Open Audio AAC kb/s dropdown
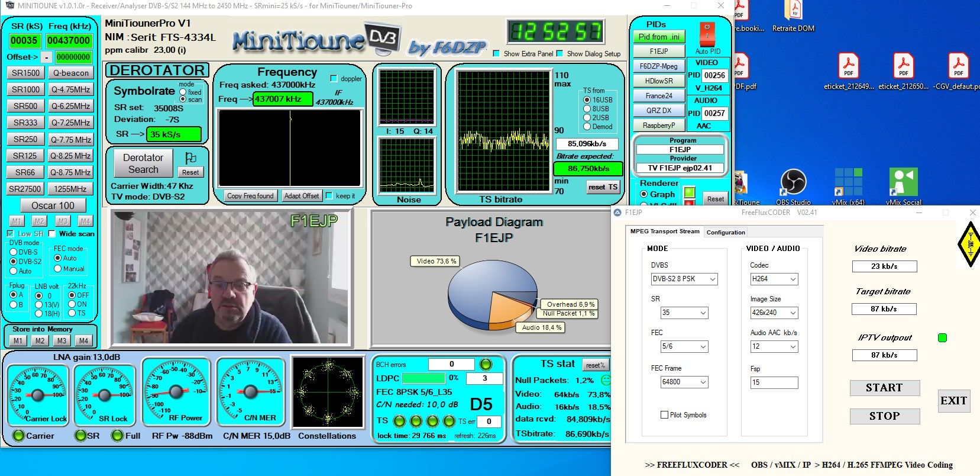 coord(774,346)
